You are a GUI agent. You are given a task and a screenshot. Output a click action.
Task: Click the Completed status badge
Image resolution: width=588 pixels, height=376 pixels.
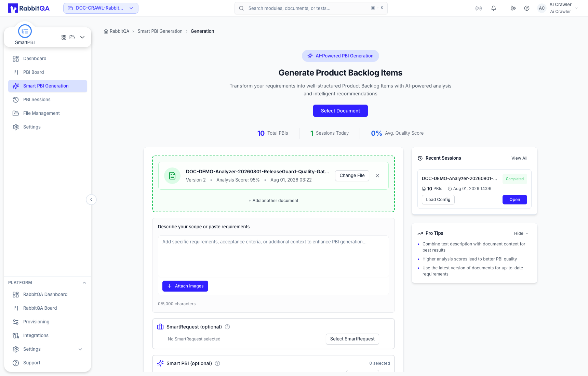(x=515, y=179)
